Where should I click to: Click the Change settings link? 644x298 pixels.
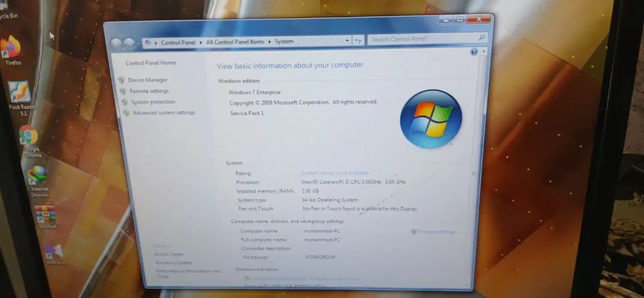[x=436, y=231]
